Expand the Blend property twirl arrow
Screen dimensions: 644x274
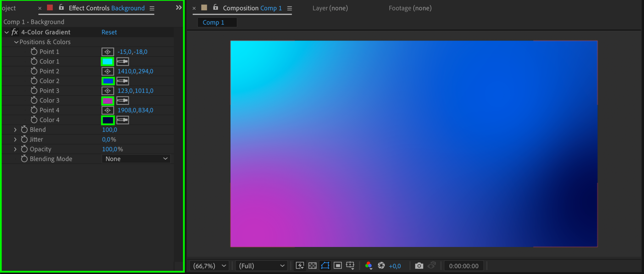pyautogui.click(x=15, y=130)
